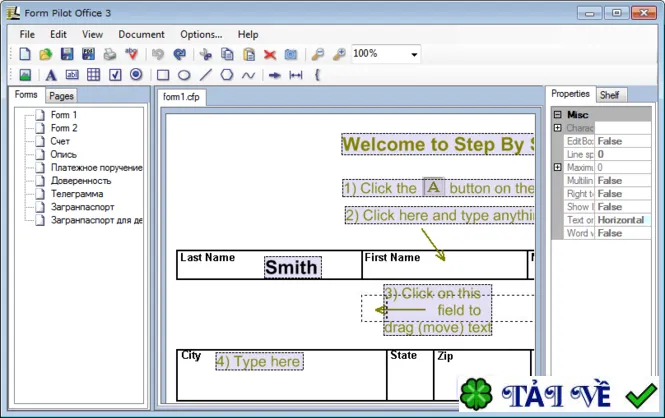Open the 100% zoom dropdown
Screen dimensions: 665x418
pos(414,54)
